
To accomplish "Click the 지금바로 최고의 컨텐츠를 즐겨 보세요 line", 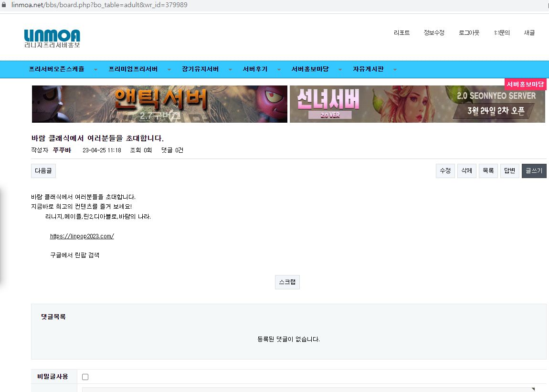I will coord(82,207).
